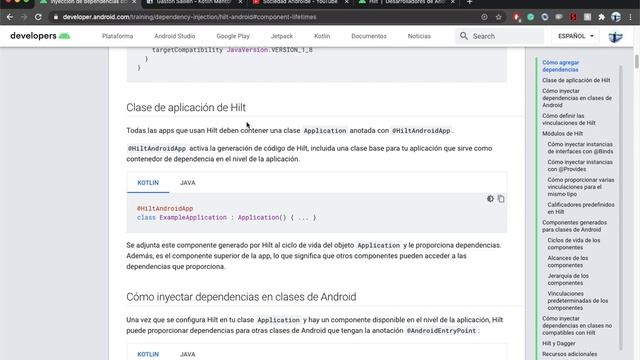Viewport: 640px width, 360px height.
Task: Click the address bar URL
Action: (x=189, y=17)
